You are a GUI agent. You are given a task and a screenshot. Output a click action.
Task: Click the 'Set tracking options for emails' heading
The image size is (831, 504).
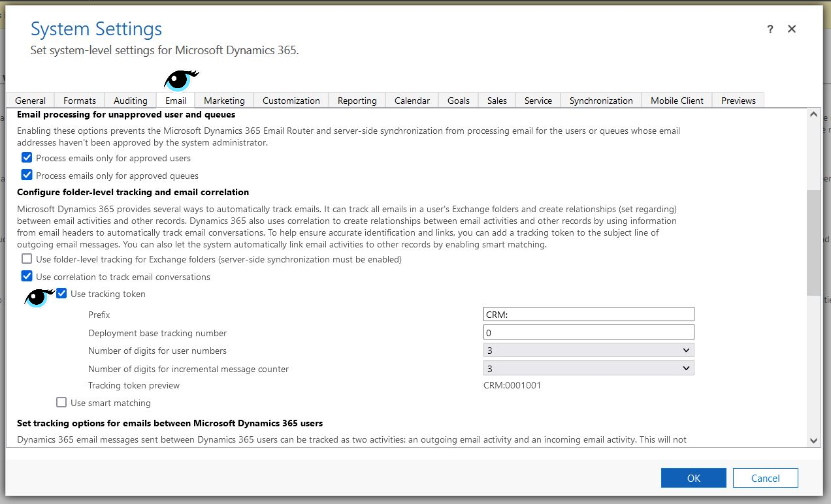170,423
